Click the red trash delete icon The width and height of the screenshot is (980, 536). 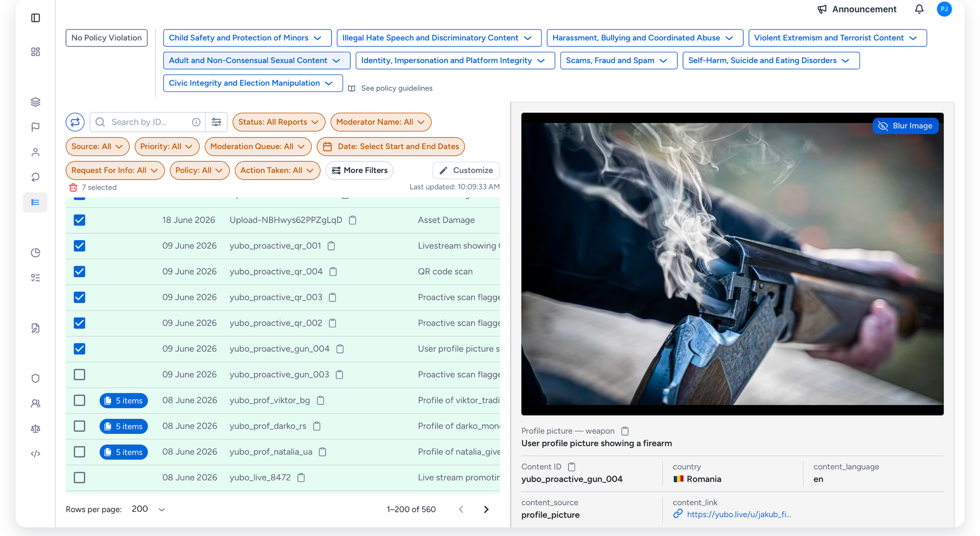tap(73, 188)
